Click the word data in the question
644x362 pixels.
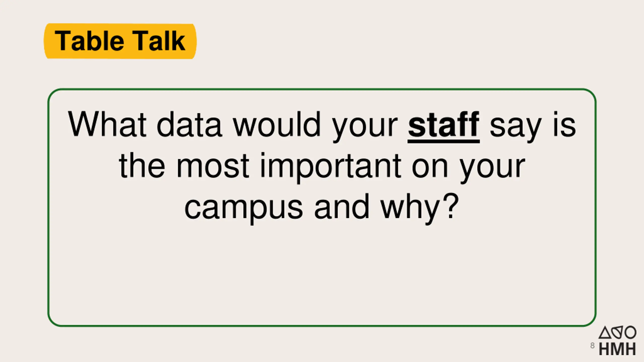pyautogui.click(x=189, y=124)
